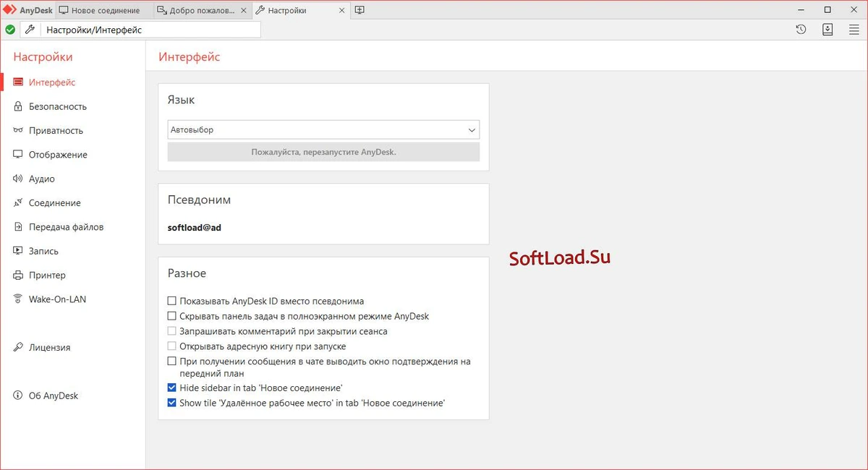The width and height of the screenshot is (868, 470).
Task: Enable 'Скрывать панель задач в полноэкранном режиме' checkbox
Action: coord(172,316)
